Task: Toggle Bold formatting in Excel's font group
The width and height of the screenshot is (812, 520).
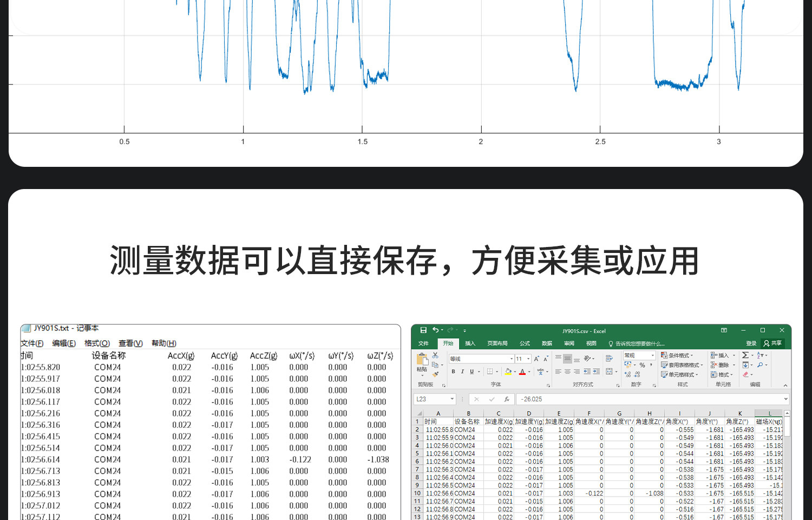Action: [453, 372]
